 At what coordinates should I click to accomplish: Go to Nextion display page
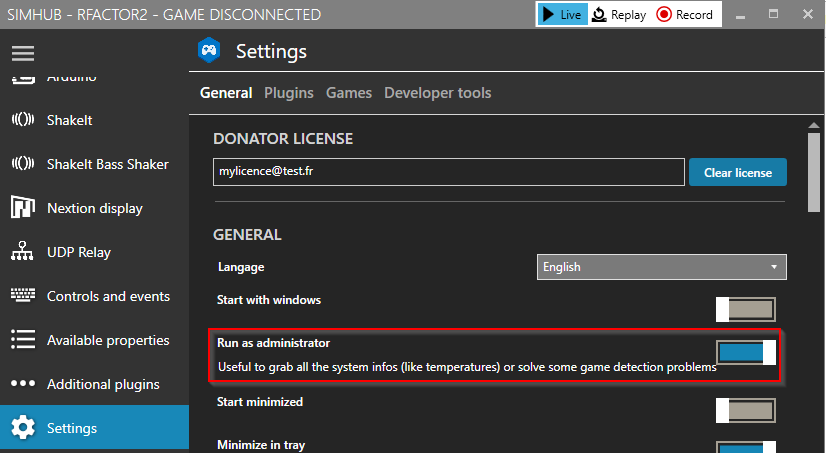94,208
